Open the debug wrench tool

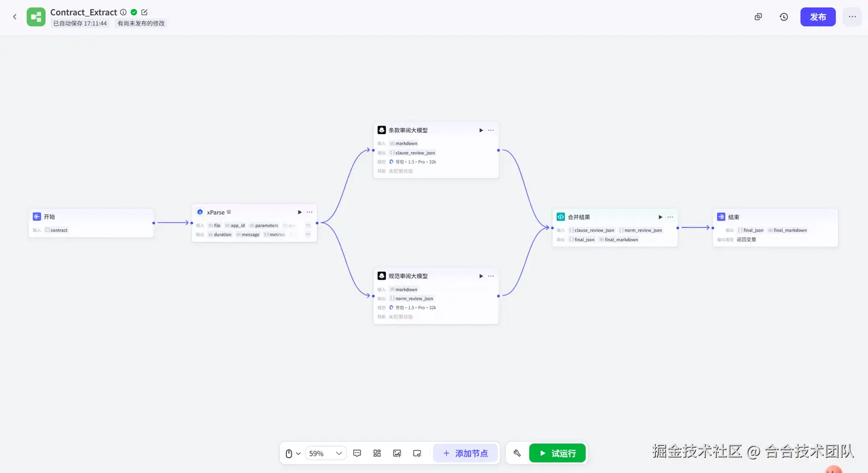click(x=517, y=453)
